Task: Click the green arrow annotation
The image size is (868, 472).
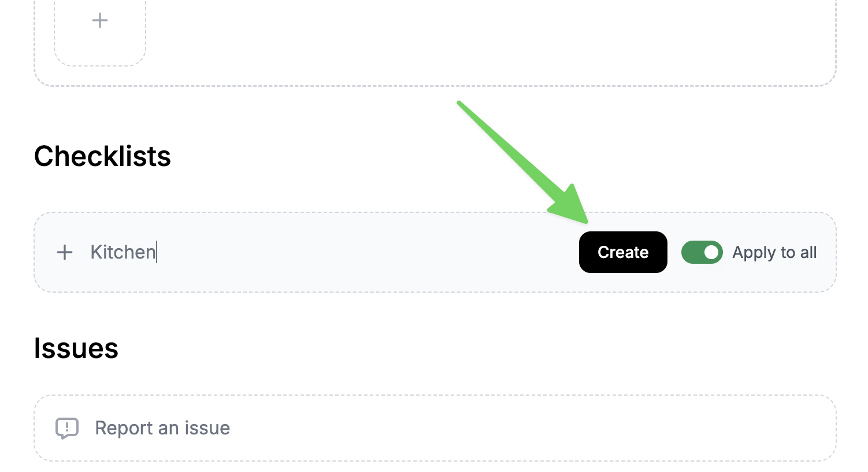Action: point(520,160)
